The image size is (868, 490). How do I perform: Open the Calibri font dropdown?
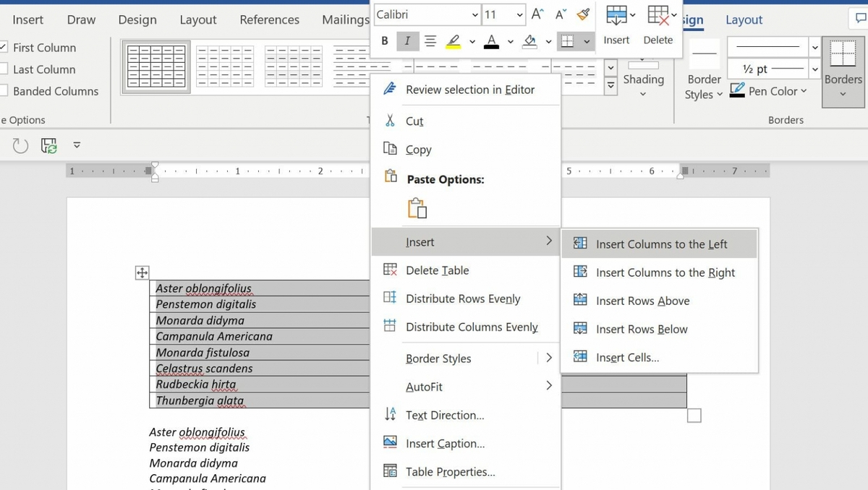pyautogui.click(x=475, y=14)
